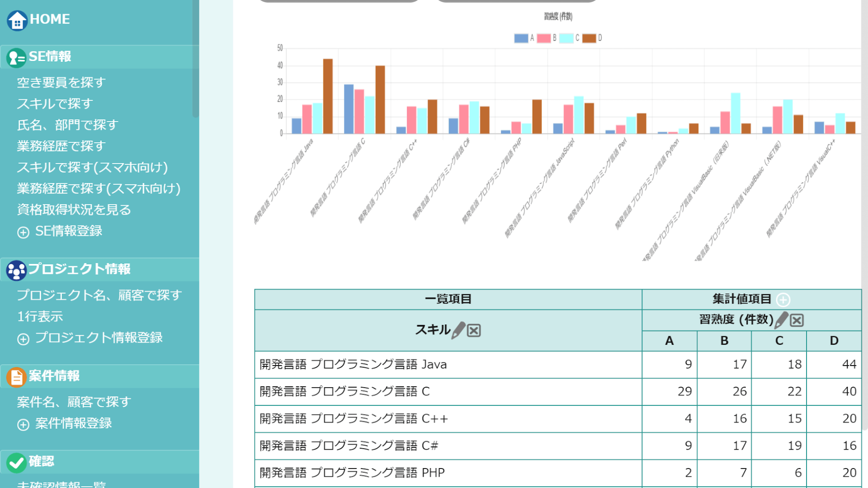Toggle series A in chart legend

(x=521, y=38)
